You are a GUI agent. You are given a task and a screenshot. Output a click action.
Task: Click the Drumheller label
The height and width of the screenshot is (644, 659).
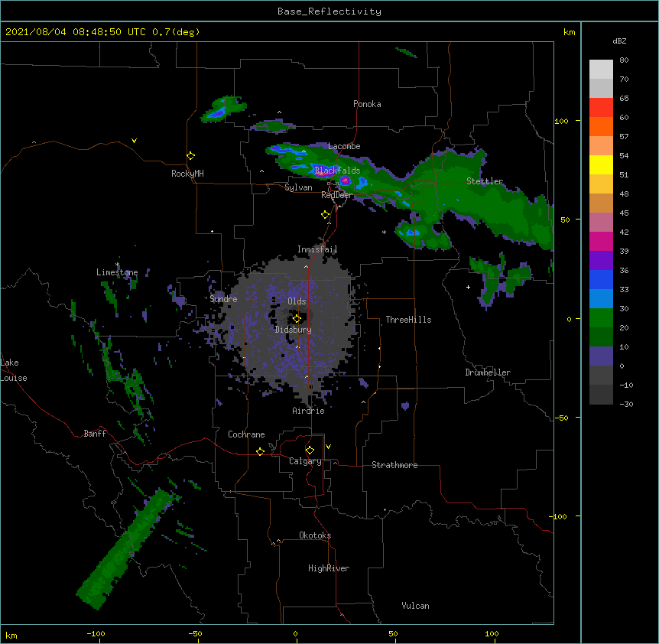tap(488, 372)
